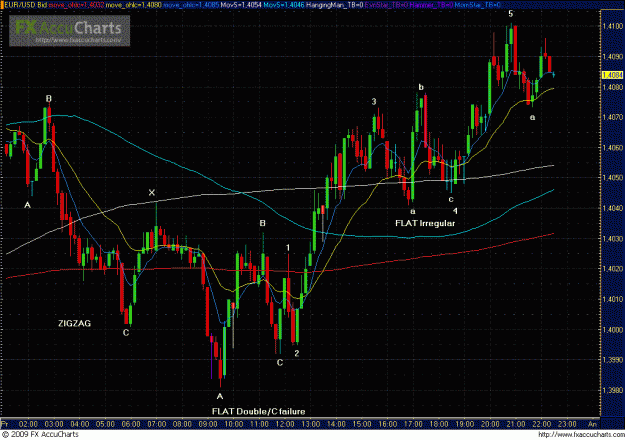Click the 10:00 time axis label

pyautogui.click(x=234, y=424)
